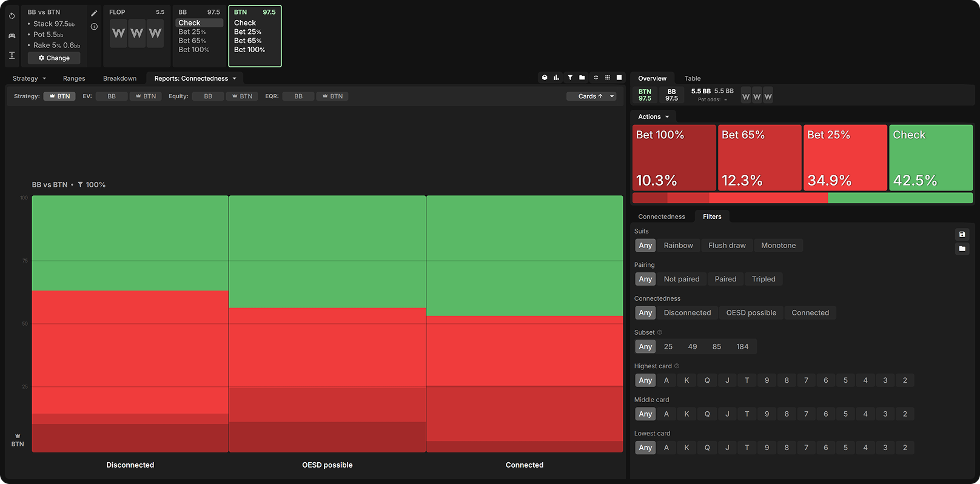
Task: Click the pencil edit icon beside BB vs BTN
Action: (x=94, y=13)
